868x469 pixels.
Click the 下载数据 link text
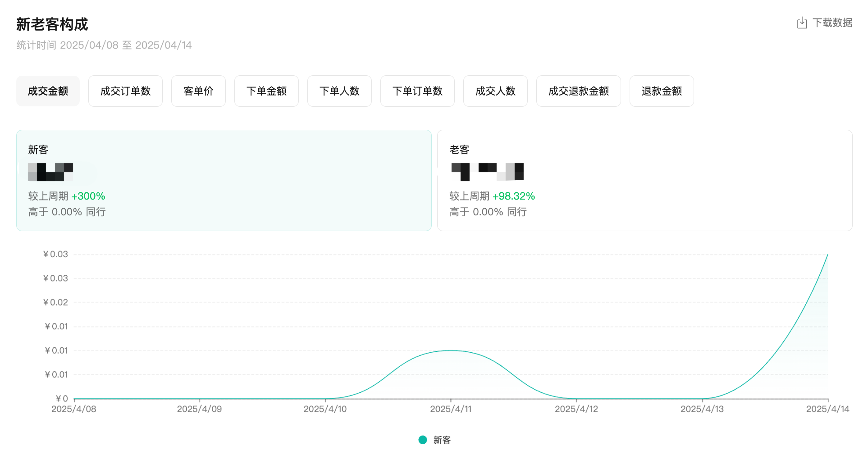[832, 23]
